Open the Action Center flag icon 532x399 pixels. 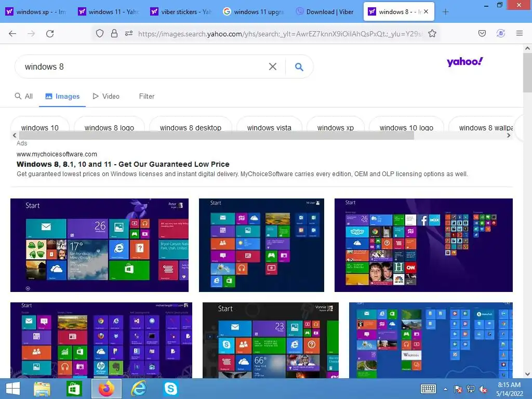(x=458, y=389)
